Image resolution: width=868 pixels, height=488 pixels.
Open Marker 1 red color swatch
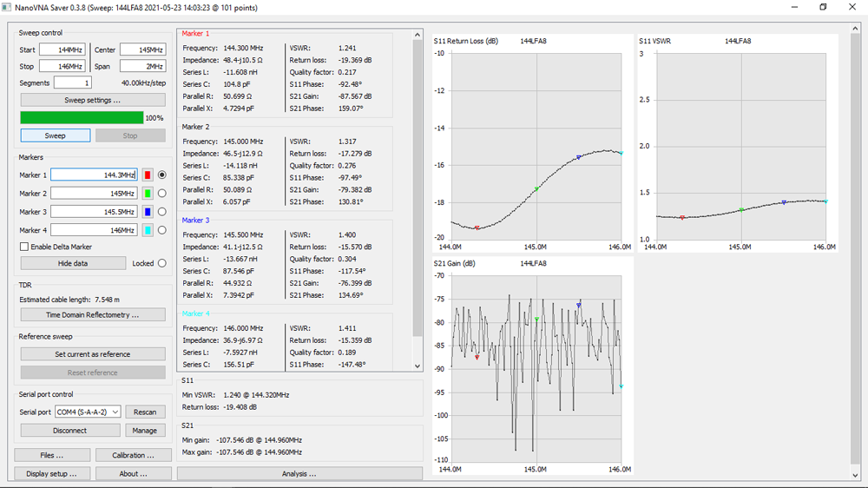(148, 175)
